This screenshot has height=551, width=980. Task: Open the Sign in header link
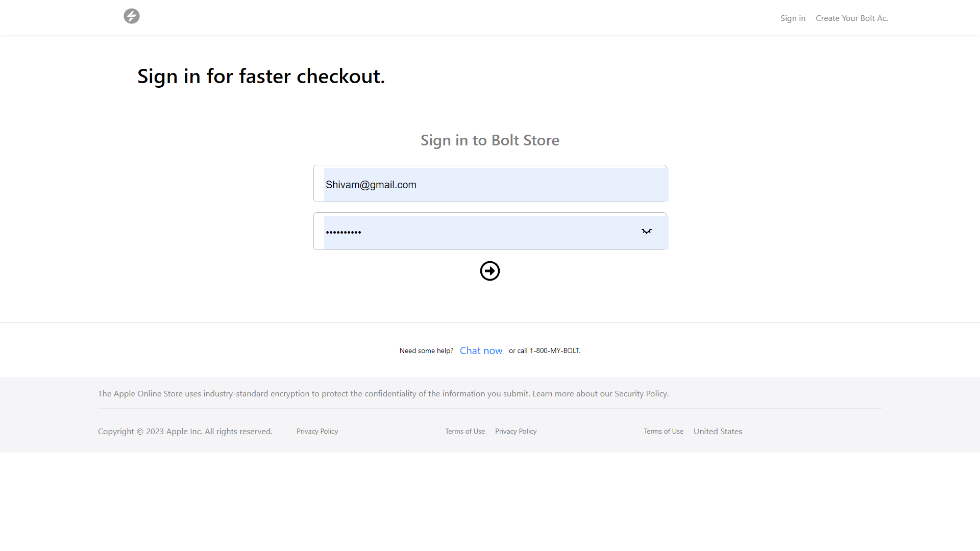tap(793, 18)
